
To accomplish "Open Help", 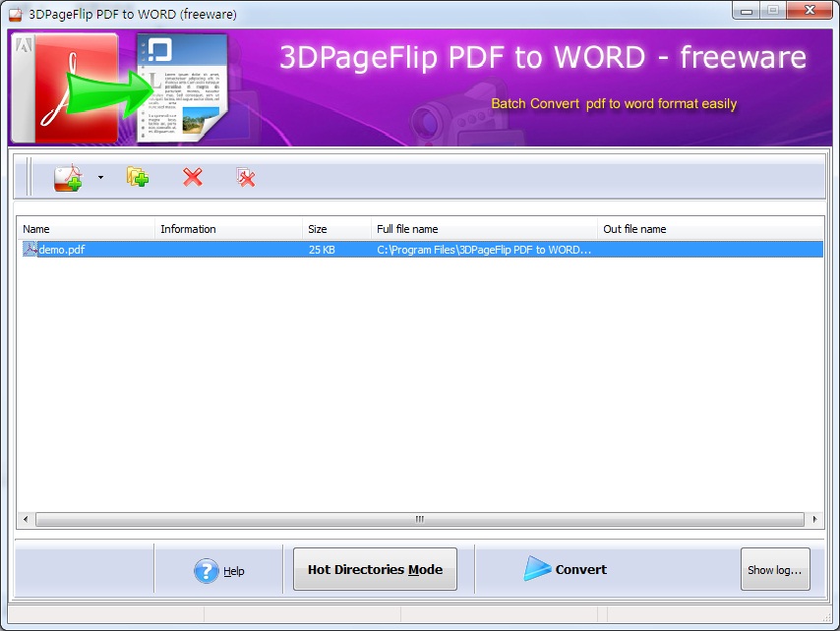I will 219,570.
